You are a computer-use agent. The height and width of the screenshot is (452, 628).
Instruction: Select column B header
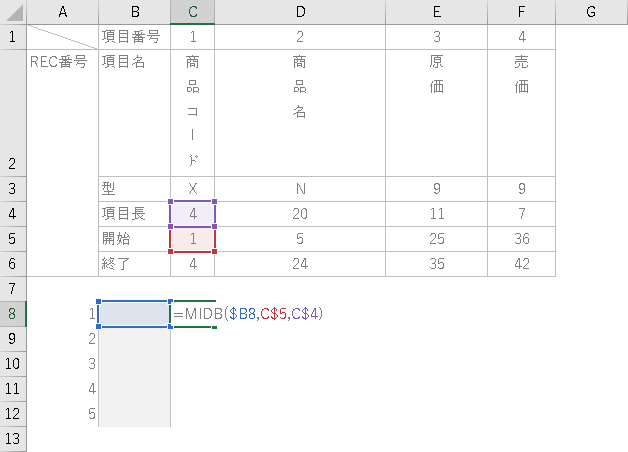tap(135, 12)
